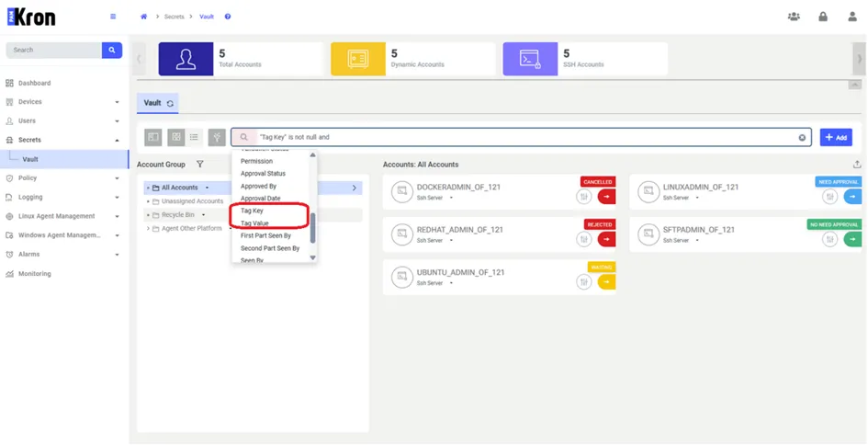This screenshot has width=868, height=445.
Task: Clear the search filter with X icon
Action: pos(802,137)
